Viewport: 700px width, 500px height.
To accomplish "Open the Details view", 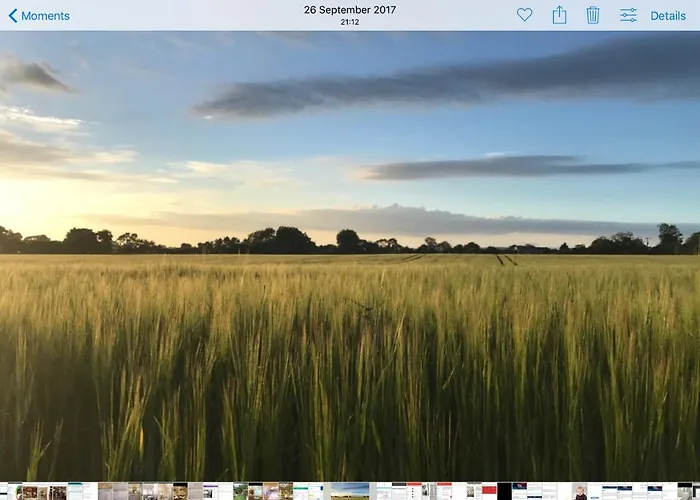I will tap(668, 16).
